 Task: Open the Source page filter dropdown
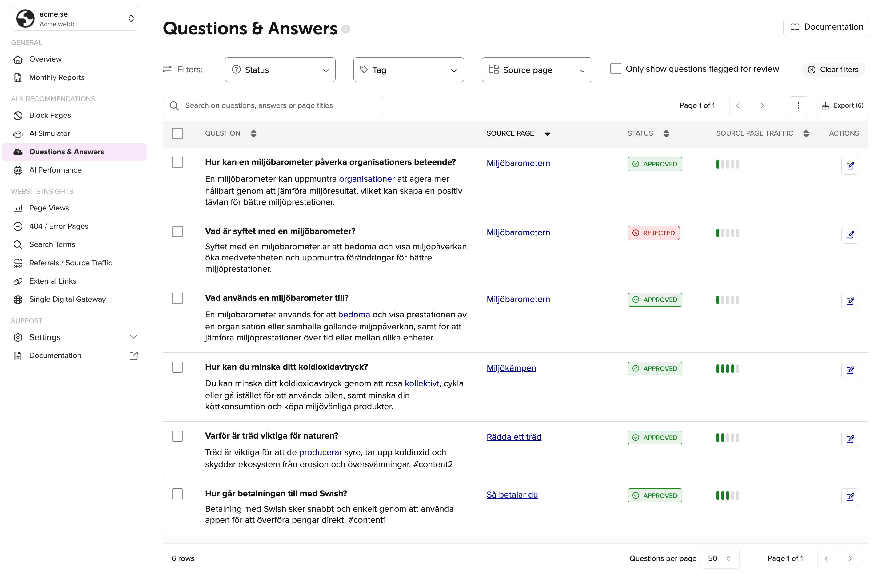[x=537, y=70]
